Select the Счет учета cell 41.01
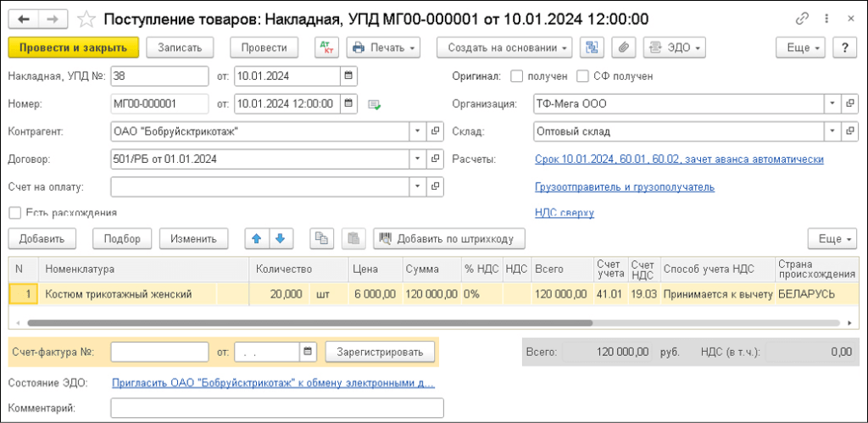The height and width of the screenshot is (423, 868). pyautogui.click(x=610, y=294)
